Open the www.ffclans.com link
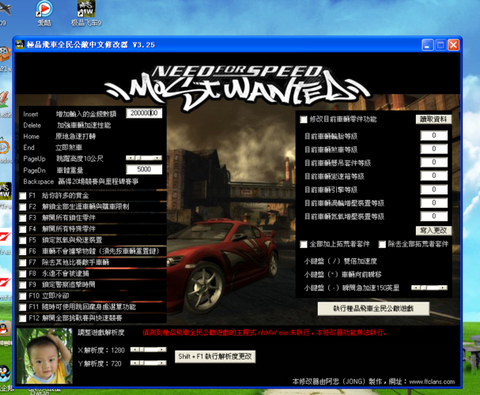The width and height of the screenshot is (480, 395). click(x=432, y=382)
